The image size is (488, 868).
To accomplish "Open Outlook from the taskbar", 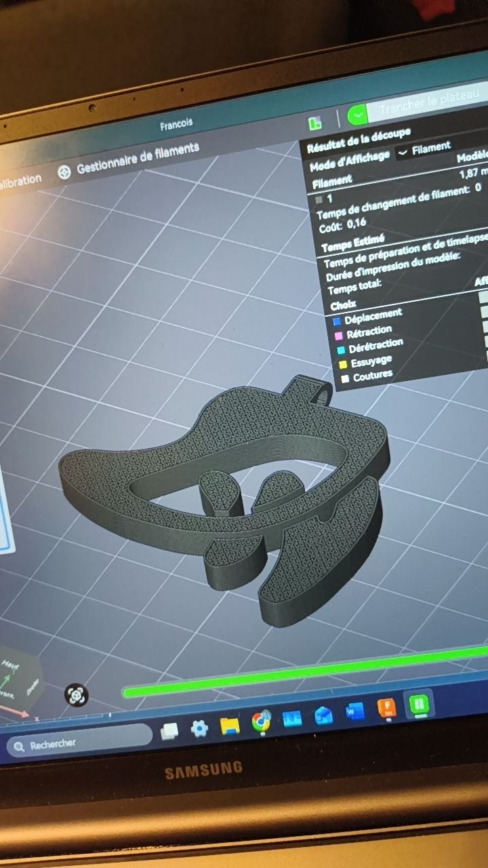I will tap(324, 715).
